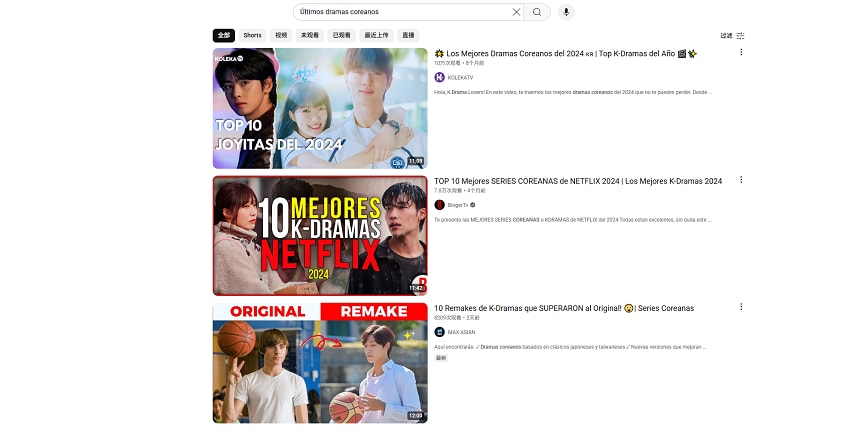
Task: Click the MAX ASIAN channel avatar
Action: 440,332
